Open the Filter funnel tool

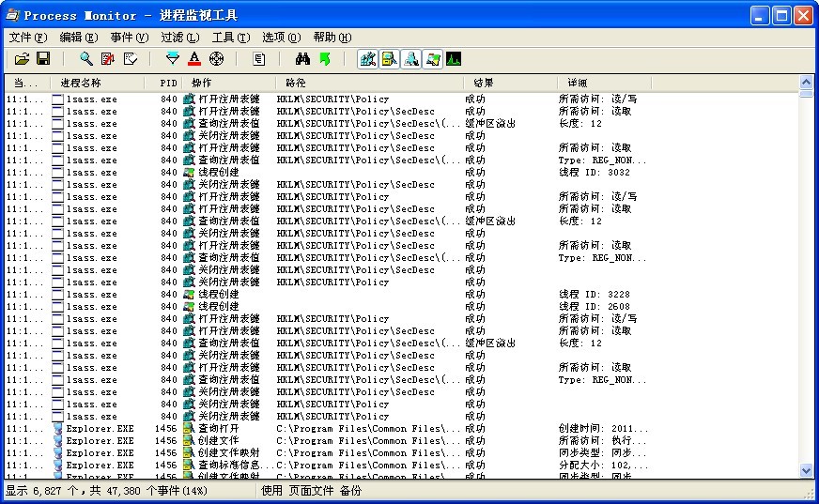(172, 59)
